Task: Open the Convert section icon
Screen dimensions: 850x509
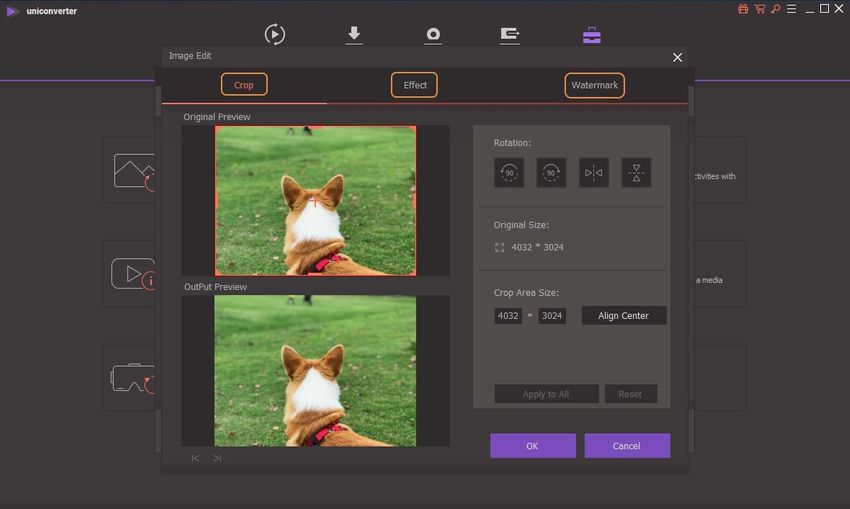Action: click(275, 35)
